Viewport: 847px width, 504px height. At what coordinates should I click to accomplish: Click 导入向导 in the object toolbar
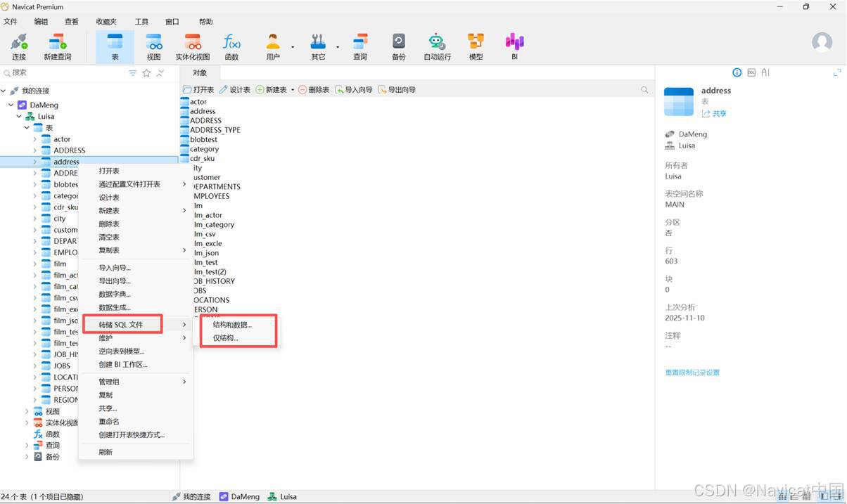354,90
